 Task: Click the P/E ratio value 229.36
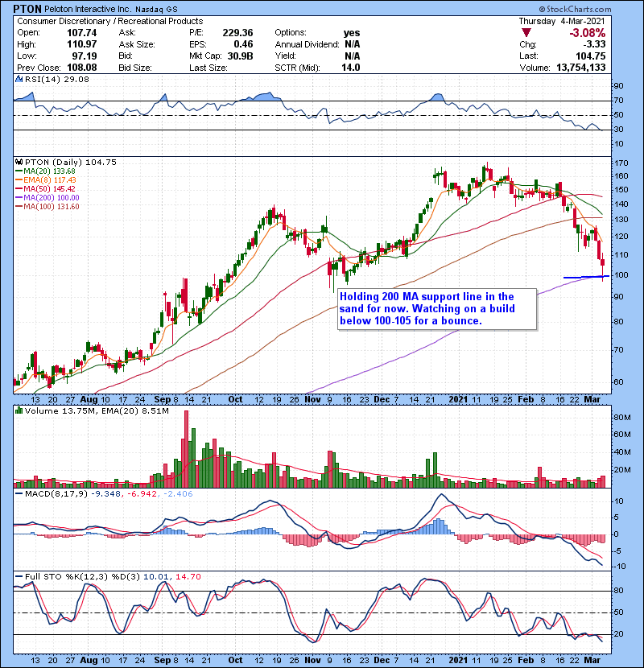237,33
